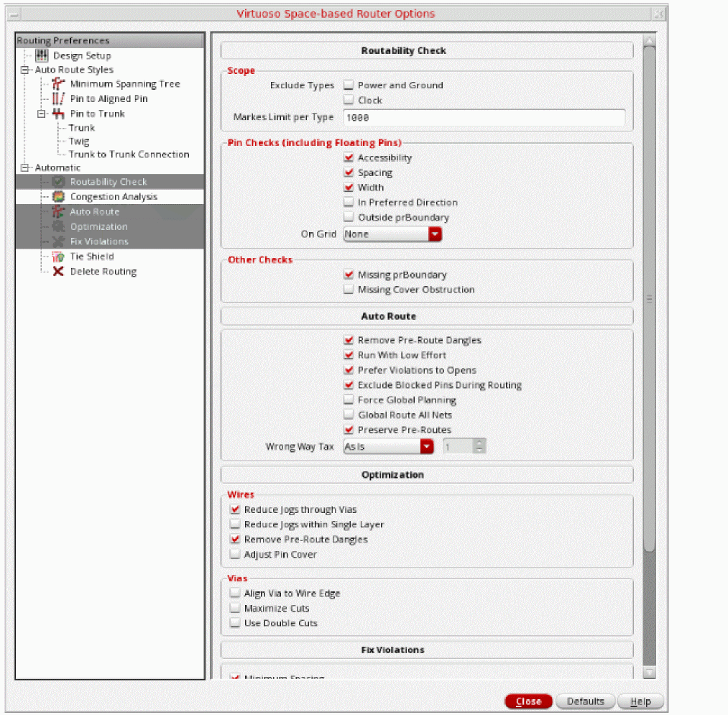Viewport: 728px width, 715px height.
Task: Click the Tie Shield icon
Action: 58,257
